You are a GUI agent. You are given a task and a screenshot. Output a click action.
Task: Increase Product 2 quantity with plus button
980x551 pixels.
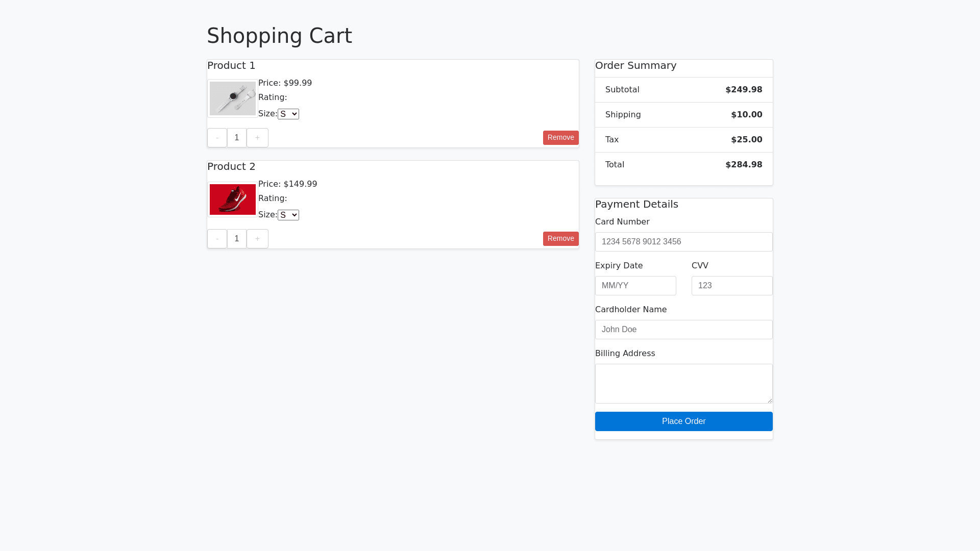click(x=257, y=239)
